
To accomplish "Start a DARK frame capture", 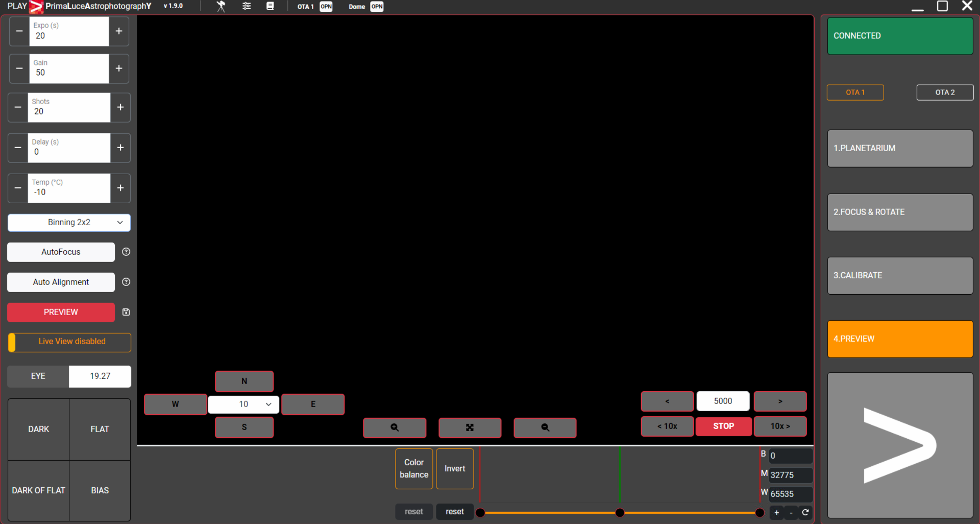I will pyautogui.click(x=38, y=429).
